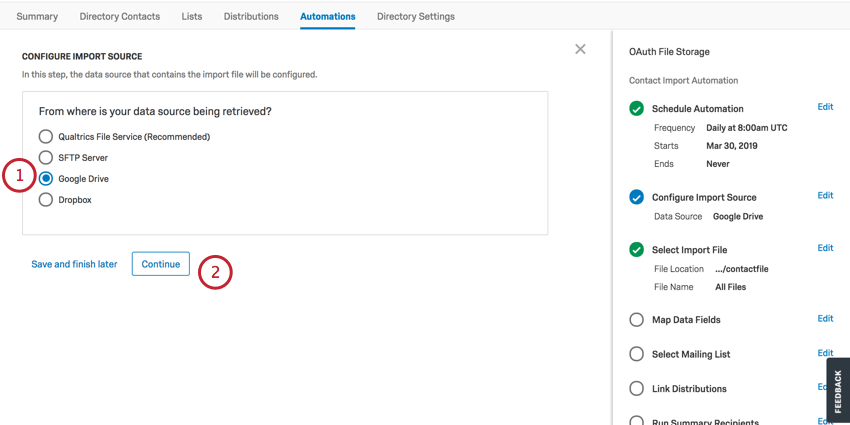Click Save and finish later link
This screenshot has width=850, height=425.
click(x=74, y=265)
